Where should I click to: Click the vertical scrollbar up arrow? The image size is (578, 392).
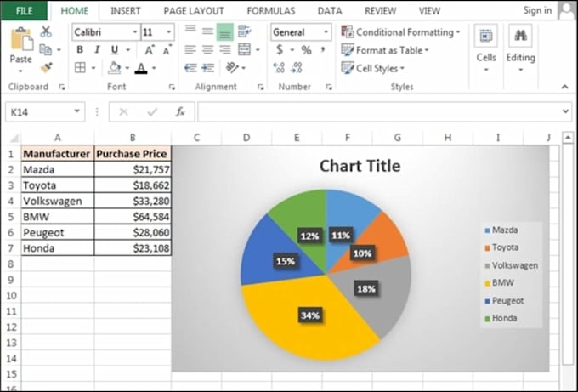coord(568,138)
